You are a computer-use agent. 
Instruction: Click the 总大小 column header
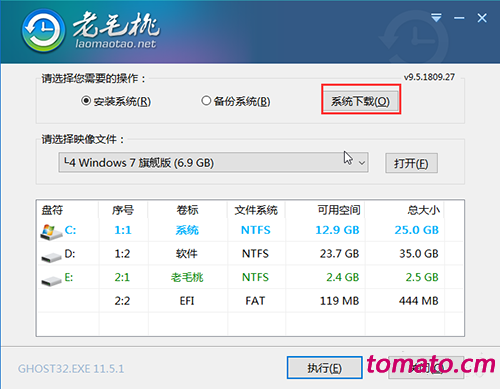click(423, 210)
